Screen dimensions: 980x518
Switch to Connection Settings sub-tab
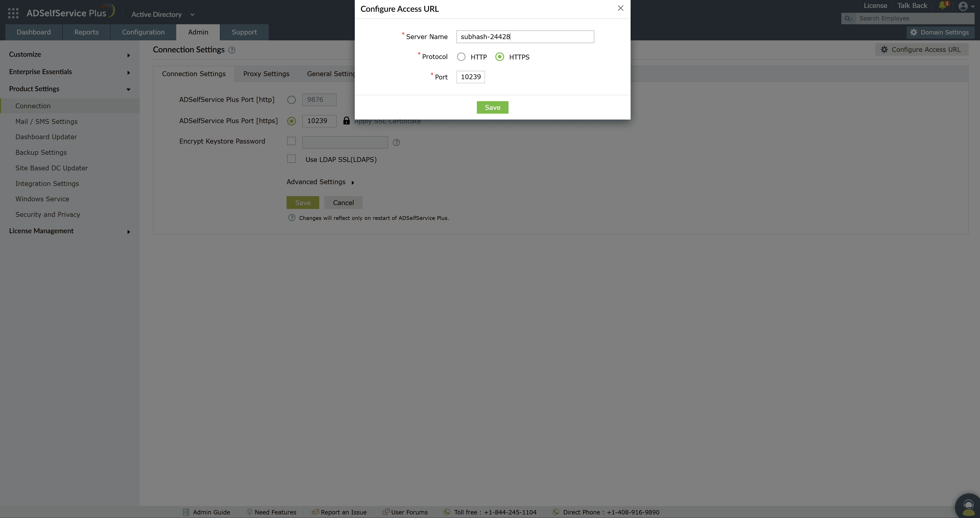pos(194,74)
